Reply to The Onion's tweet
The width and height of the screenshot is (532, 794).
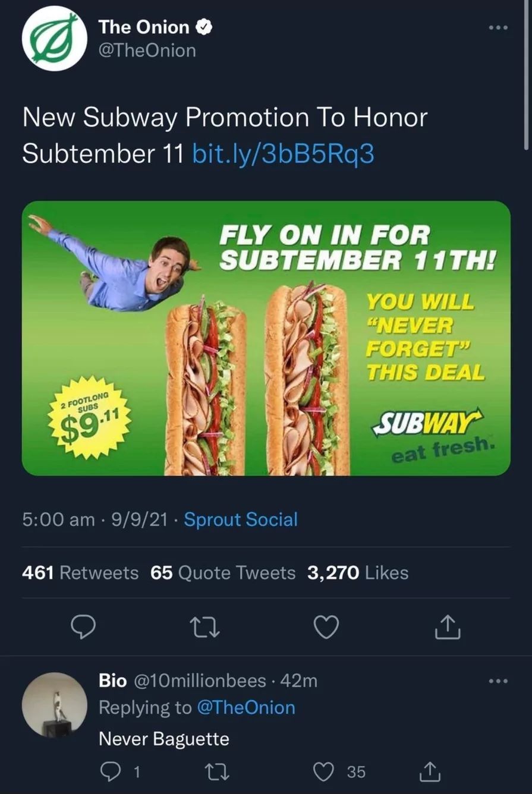point(83,627)
